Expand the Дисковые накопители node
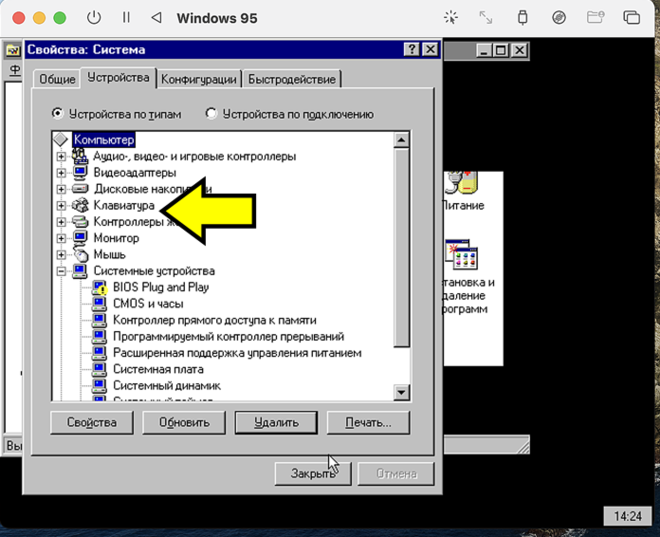The width and height of the screenshot is (660, 537). tap(61, 189)
